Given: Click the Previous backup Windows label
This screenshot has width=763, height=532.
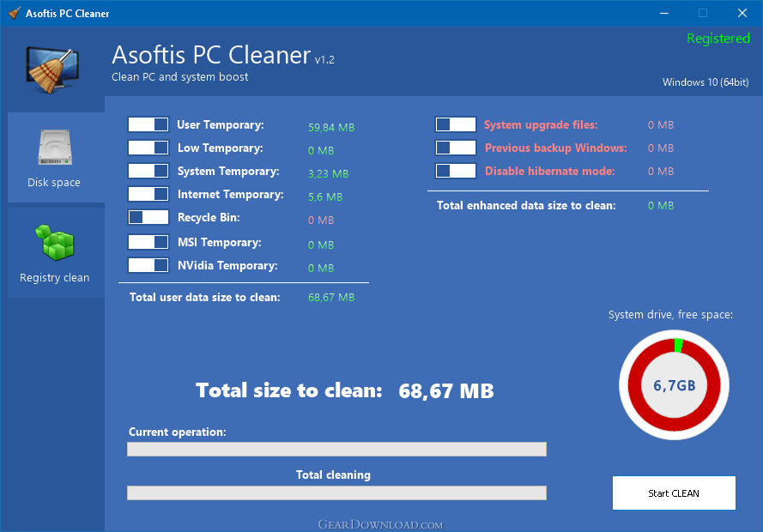Looking at the screenshot, I should [556, 148].
